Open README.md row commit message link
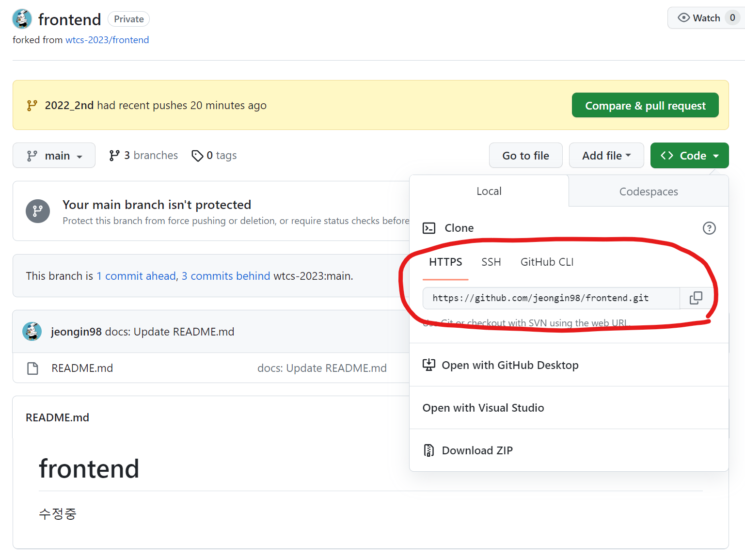The image size is (745, 560). 322,368
